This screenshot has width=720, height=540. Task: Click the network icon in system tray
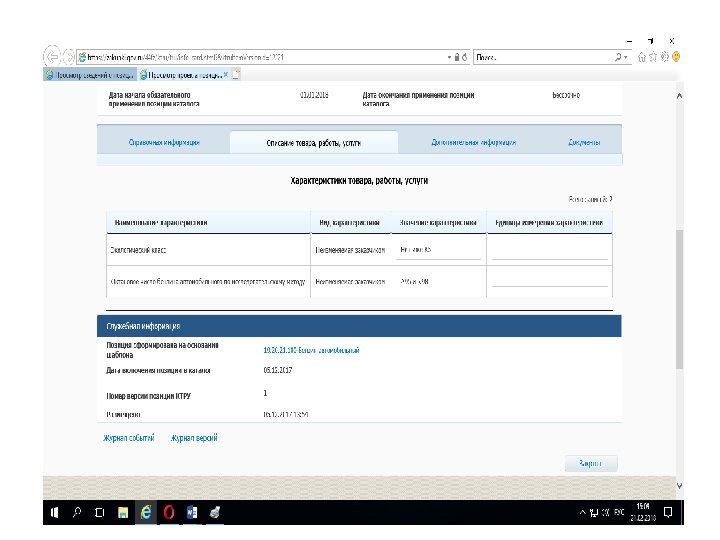594,512
